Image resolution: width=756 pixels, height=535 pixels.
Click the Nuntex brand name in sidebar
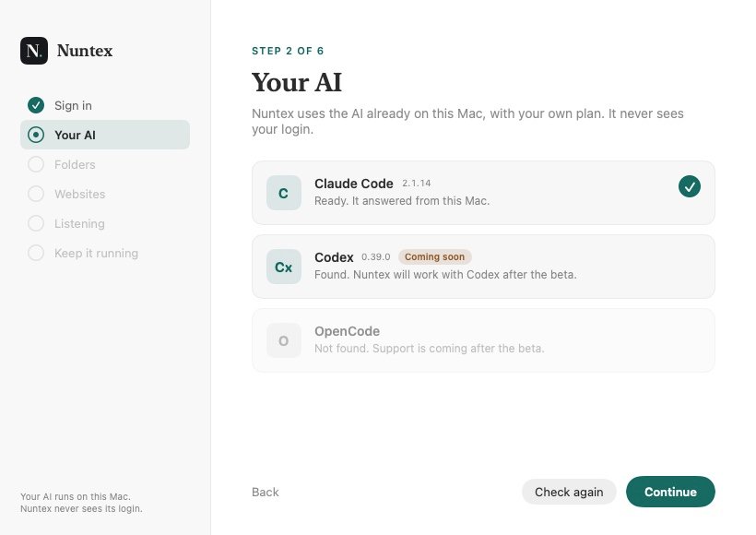pos(85,51)
